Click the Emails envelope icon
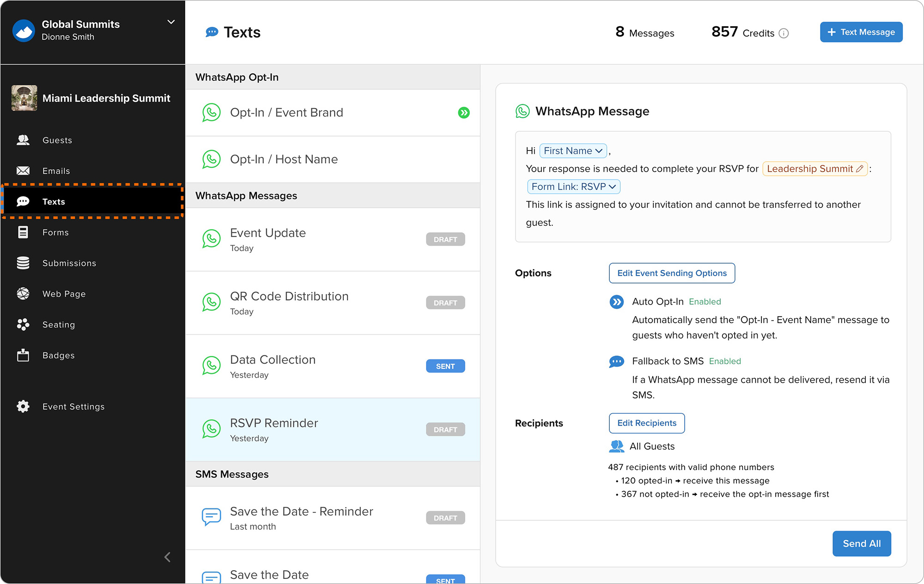 (23, 171)
